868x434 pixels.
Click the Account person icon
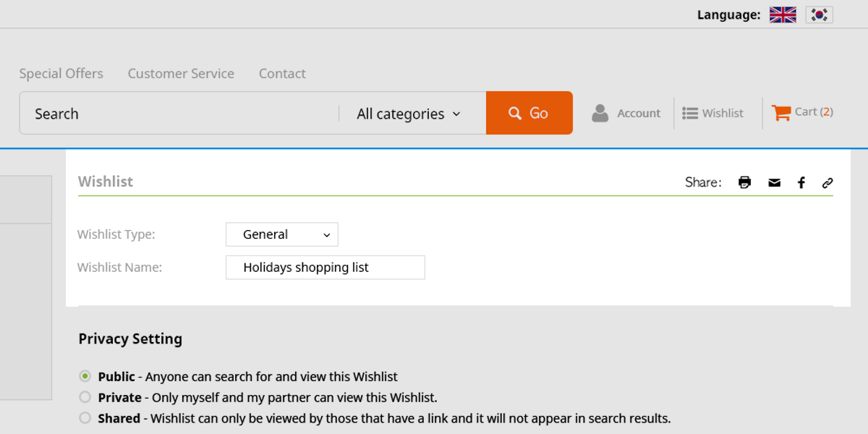tap(600, 113)
